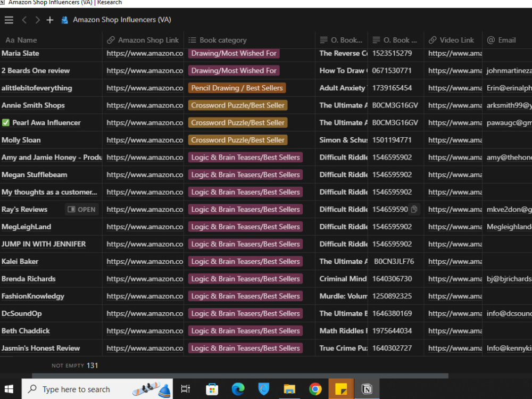Click book title Criminal Mind

point(343,279)
